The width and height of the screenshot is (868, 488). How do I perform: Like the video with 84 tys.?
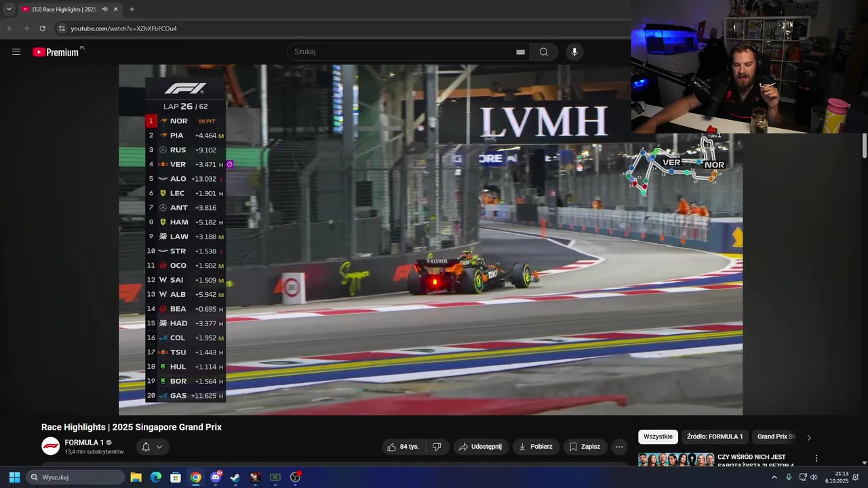(x=403, y=447)
